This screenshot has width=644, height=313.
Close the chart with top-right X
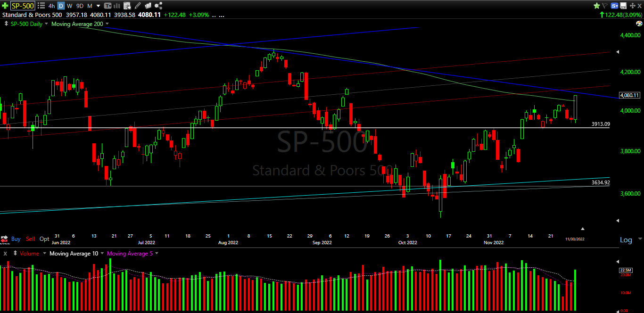(x=639, y=6)
